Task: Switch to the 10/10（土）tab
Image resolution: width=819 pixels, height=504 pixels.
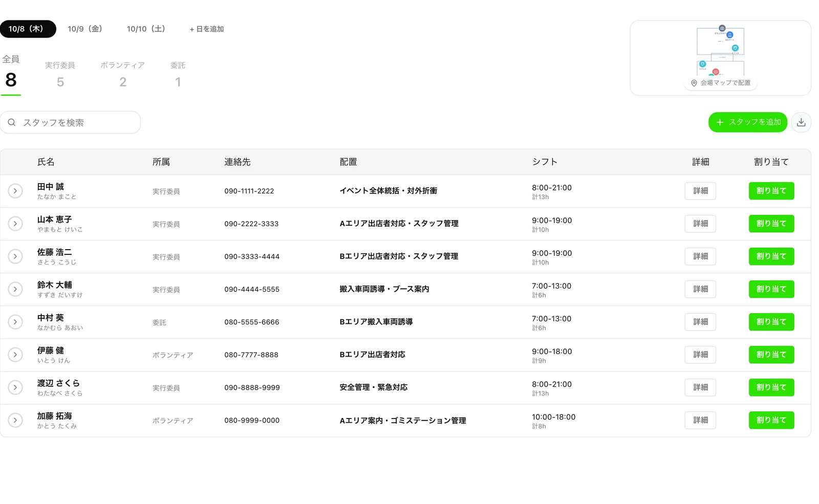Action: [146, 29]
